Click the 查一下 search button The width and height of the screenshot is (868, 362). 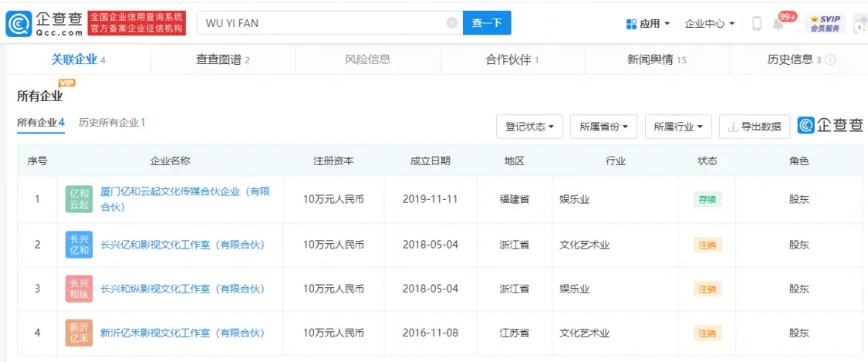pos(487,23)
